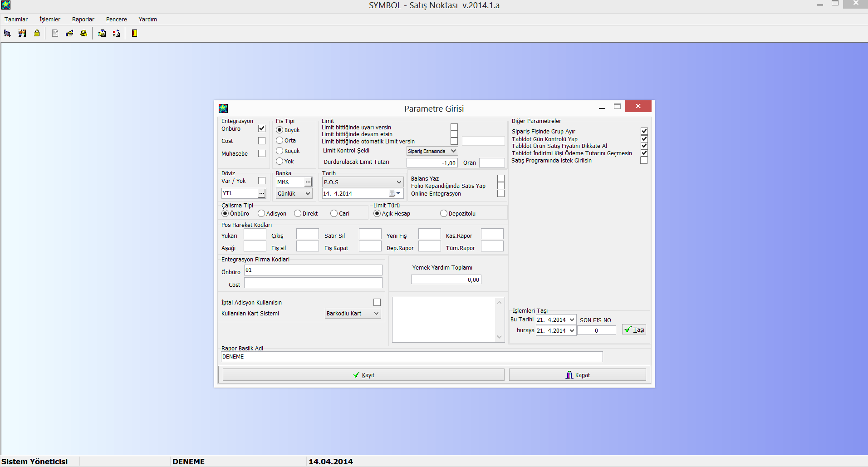
Task: Click the Parametre Girisi window title icon
Action: (223, 108)
